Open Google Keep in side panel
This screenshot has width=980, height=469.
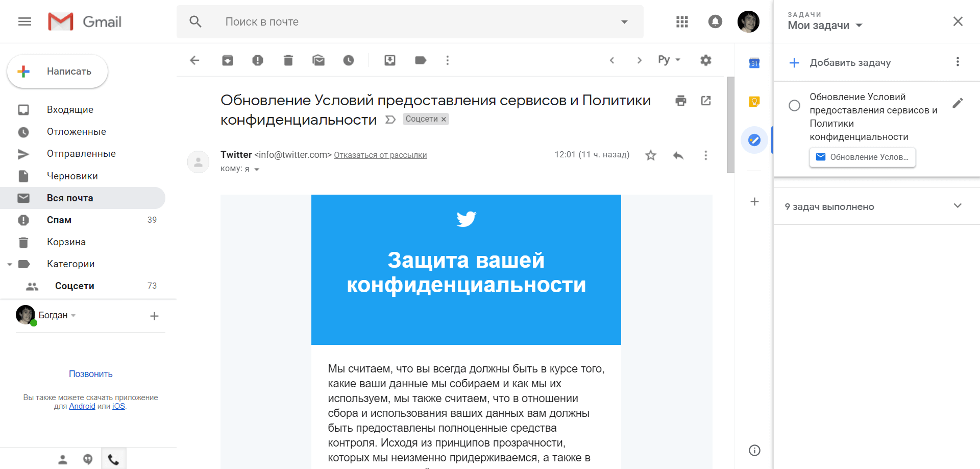[x=754, y=101]
